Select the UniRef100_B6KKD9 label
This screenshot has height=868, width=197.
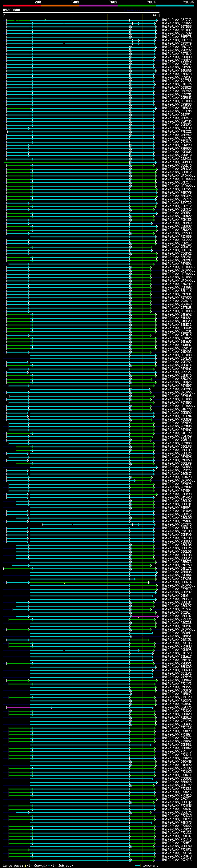click(x=177, y=667)
